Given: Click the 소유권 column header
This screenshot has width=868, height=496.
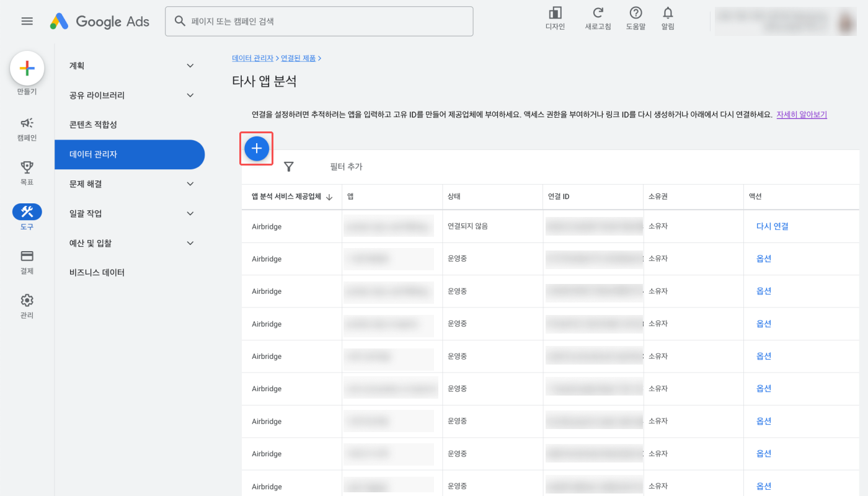Looking at the screenshot, I should pyautogui.click(x=658, y=197).
